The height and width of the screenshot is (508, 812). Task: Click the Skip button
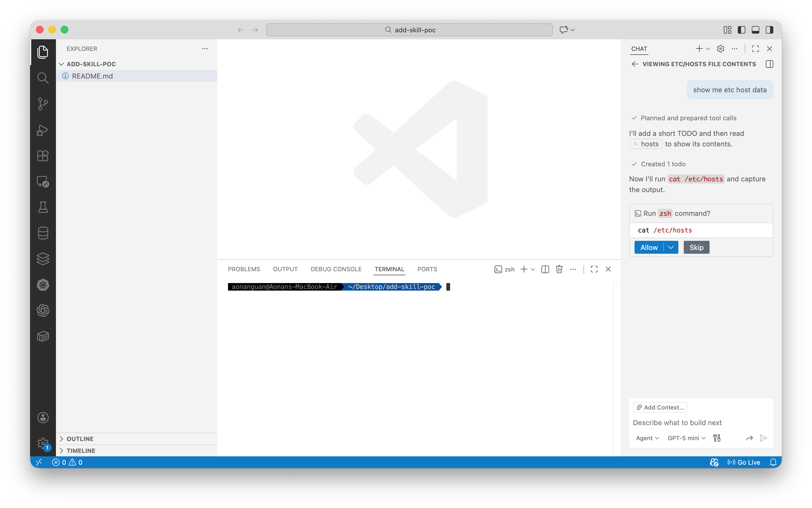tap(696, 247)
